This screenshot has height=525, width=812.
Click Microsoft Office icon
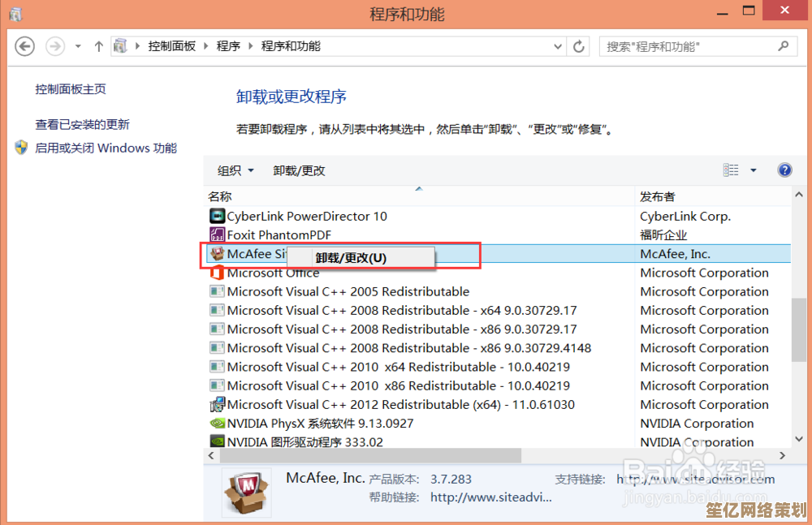[x=217, y=273]
